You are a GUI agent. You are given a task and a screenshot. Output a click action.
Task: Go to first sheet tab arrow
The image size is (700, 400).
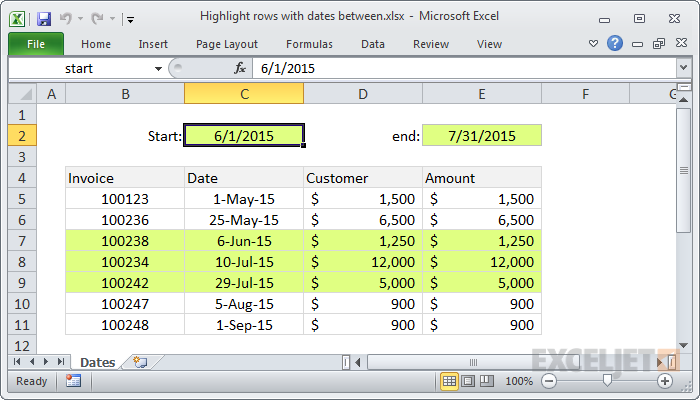17,361
